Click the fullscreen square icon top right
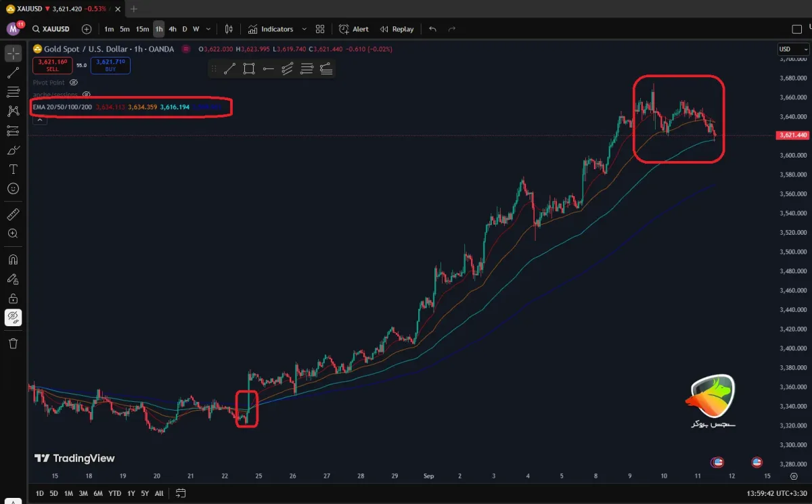Viewport: 812px width, 504px height. [x=796, y=29]
